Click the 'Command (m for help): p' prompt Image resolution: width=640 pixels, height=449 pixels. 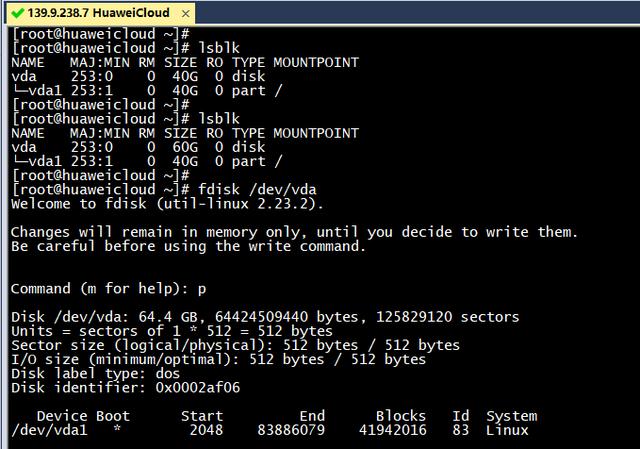[109, 289]
